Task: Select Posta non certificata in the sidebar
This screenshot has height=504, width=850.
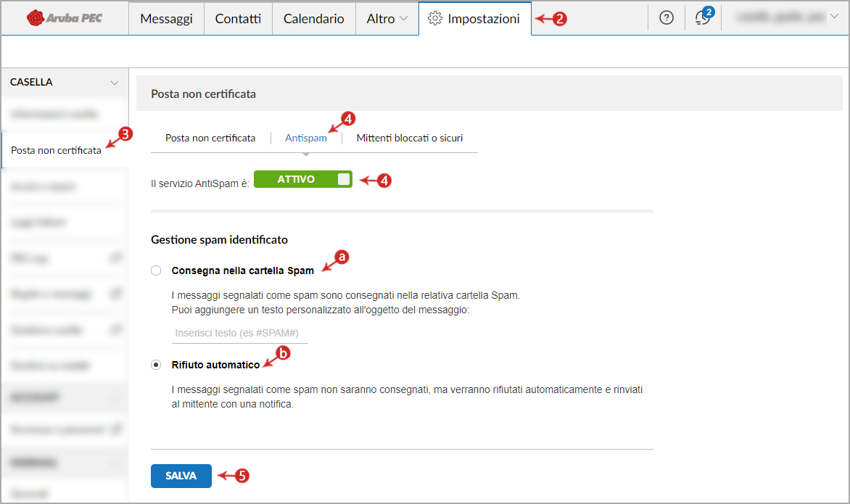Action: point(57,150)
